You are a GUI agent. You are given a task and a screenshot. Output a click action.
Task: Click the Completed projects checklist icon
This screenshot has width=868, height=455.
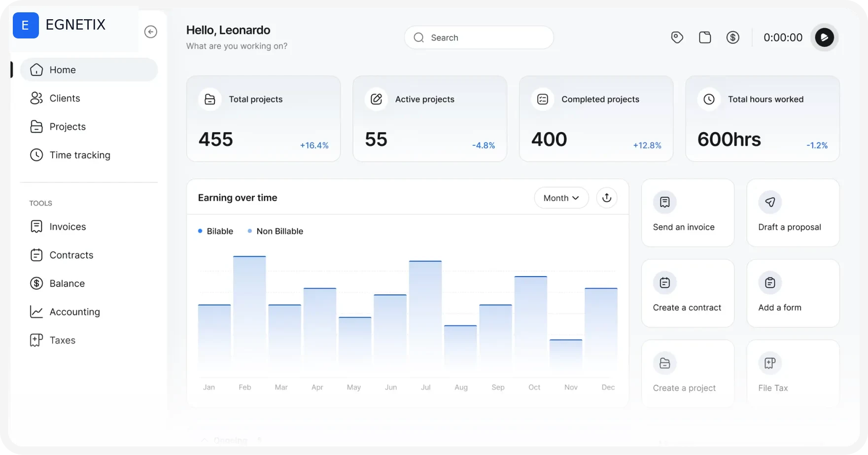click(543, 99)
